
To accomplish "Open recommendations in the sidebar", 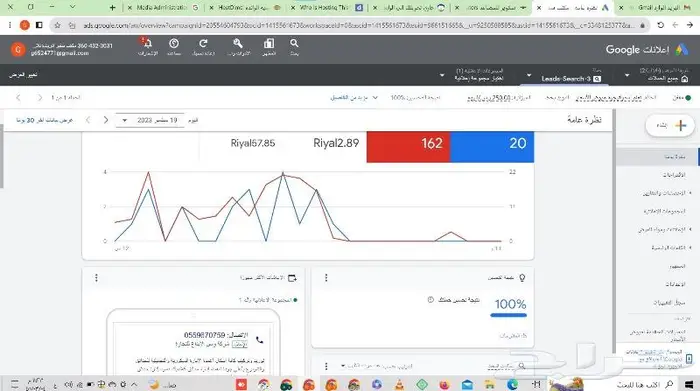I will [x=674, y=175].
